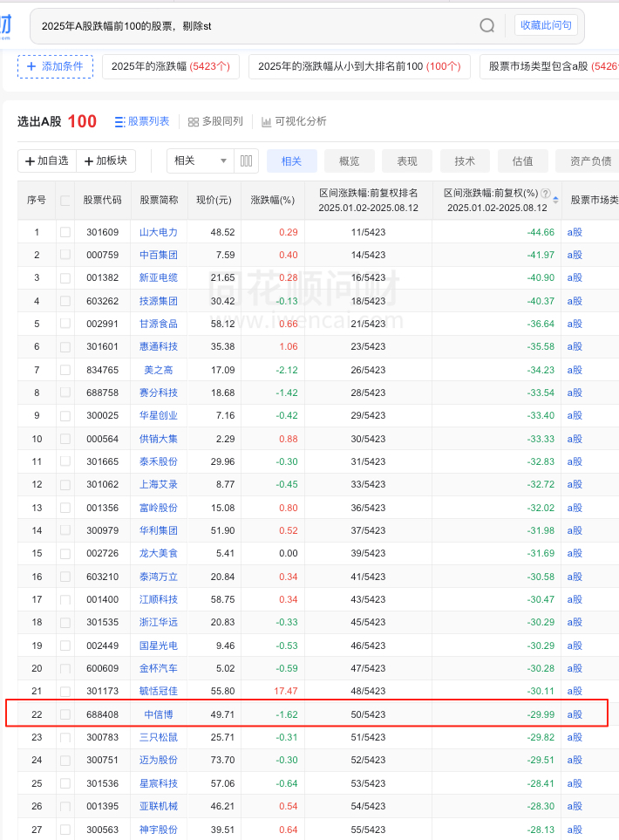Screen dimensions: 619x840
Task: Click 加自选 button
Action: 47,160
